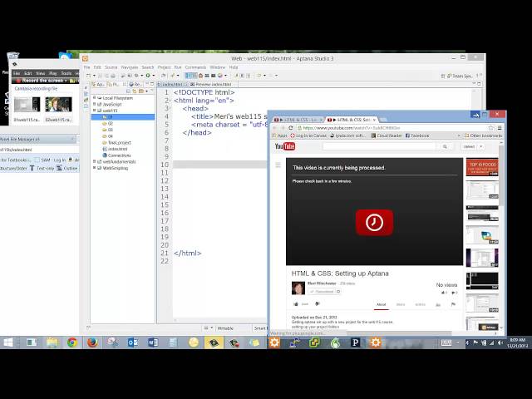Click inside code line 10 in editor

click(x=219, y=165)
